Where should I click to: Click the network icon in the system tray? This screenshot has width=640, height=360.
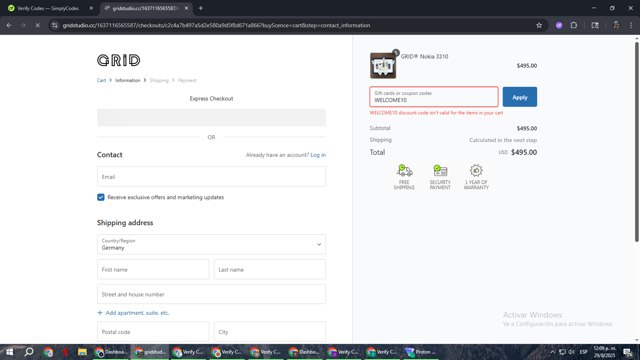(x=562, y=352)
